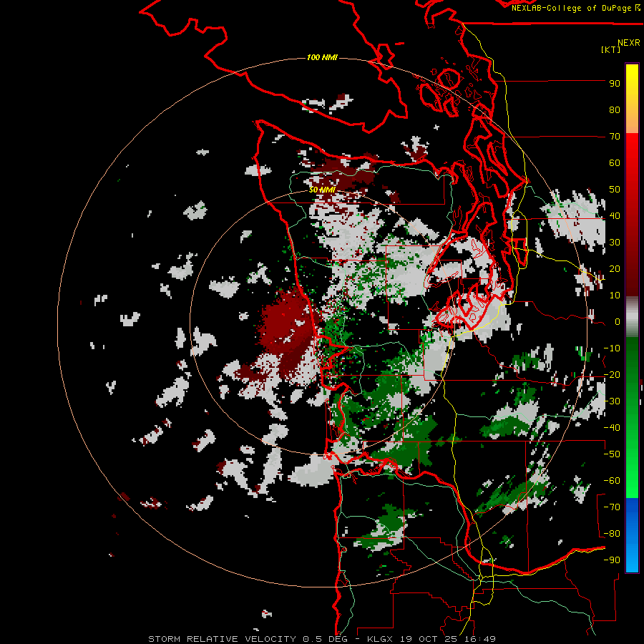Click the KLGX radar site identifier

[380, 639]
